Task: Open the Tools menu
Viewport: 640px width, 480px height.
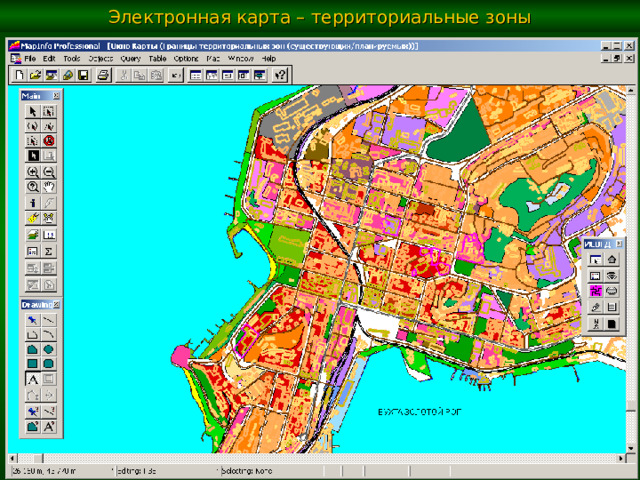Action: [71, 59]
